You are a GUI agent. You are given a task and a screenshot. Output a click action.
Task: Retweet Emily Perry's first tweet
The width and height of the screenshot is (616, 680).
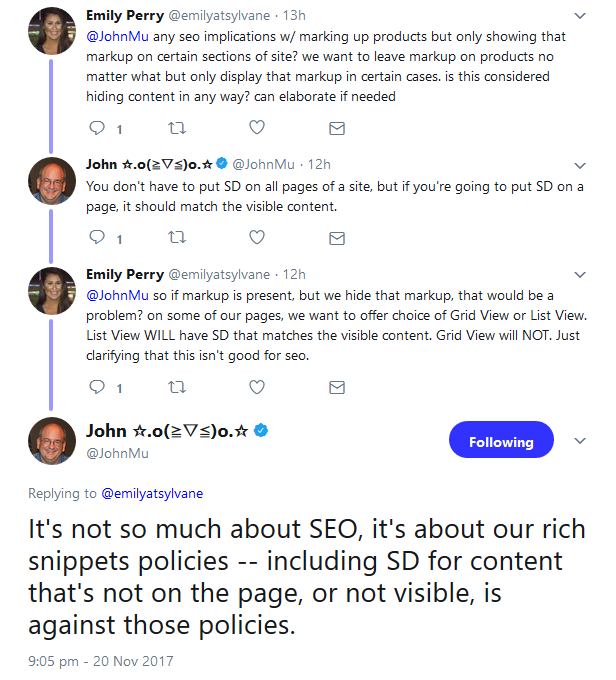point(177,128)
